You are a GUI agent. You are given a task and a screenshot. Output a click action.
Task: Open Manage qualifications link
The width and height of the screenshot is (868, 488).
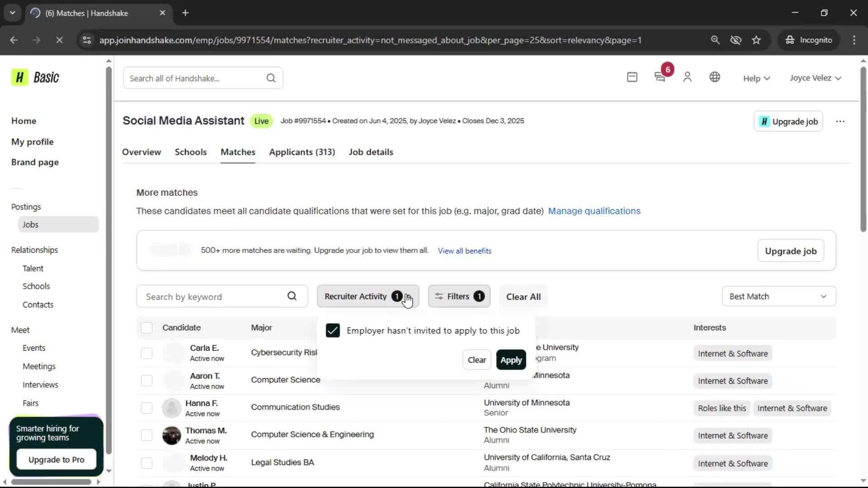click(594, 211)
